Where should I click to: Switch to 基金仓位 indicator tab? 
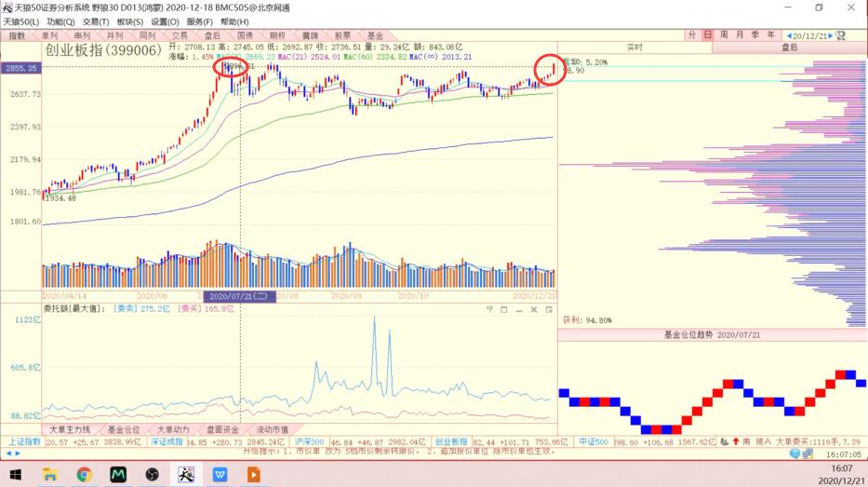point(124,430)
